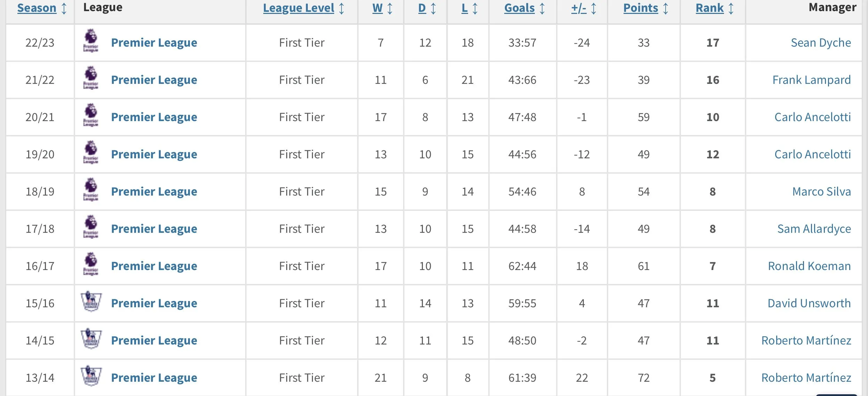Image resolution: width=868 pixels, height=396 pixels.
Task: Open the Premier League link for season 14/15
Action: (154, 341)
